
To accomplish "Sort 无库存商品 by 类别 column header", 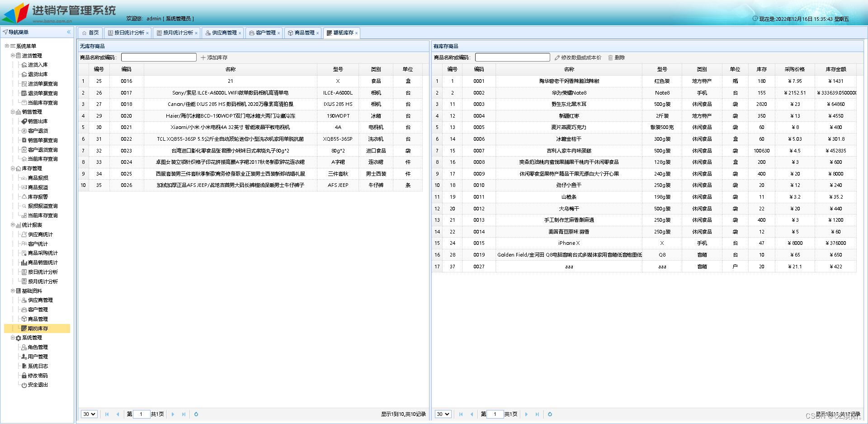I will pyautogui.click(x=376, y=69).
